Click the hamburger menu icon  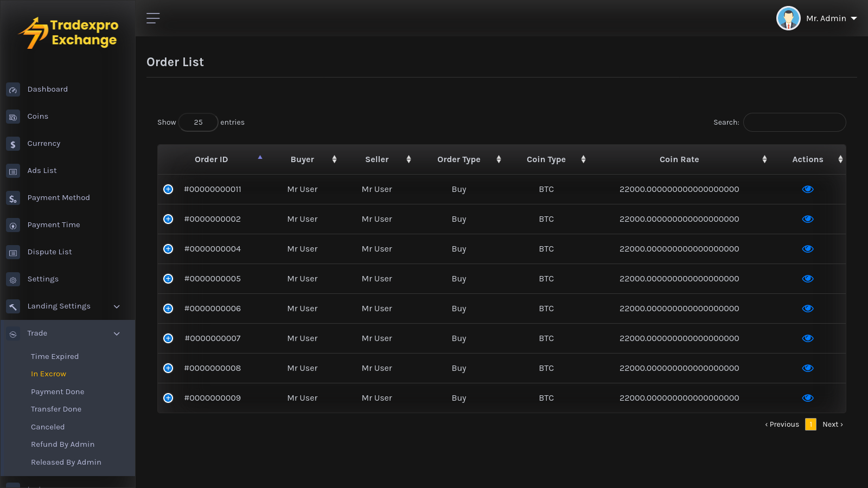point(153,18)
